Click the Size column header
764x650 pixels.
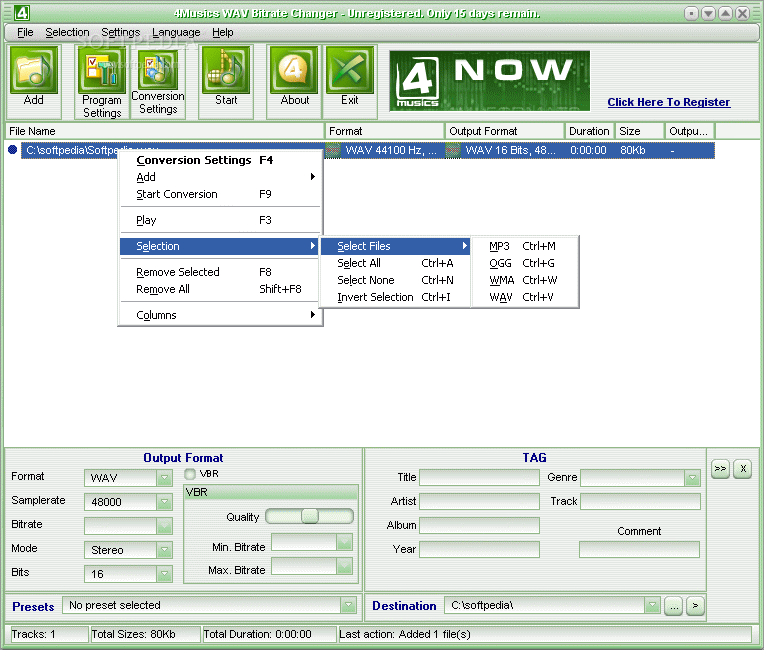tap(639, 131)
